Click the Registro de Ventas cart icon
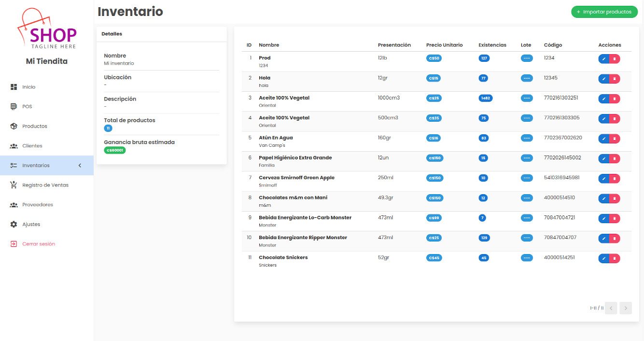 click(x=14, y=185)
